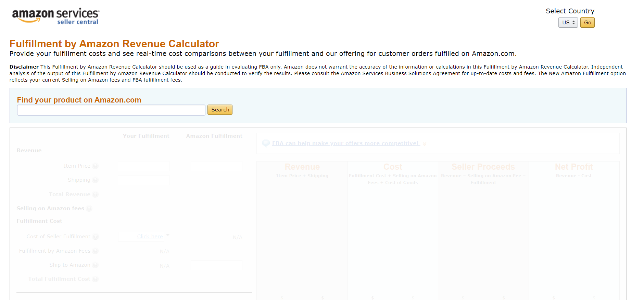
Task: Click the 'Seller Proceeds' chart heading
Action: 483,167
